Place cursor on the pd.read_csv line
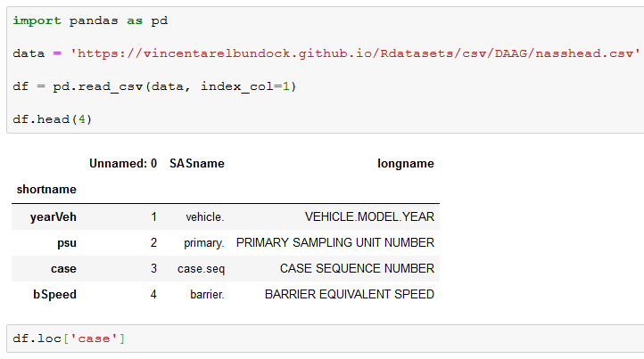Image resolution: width=644 pixels, height=359 pixels. 153,86
